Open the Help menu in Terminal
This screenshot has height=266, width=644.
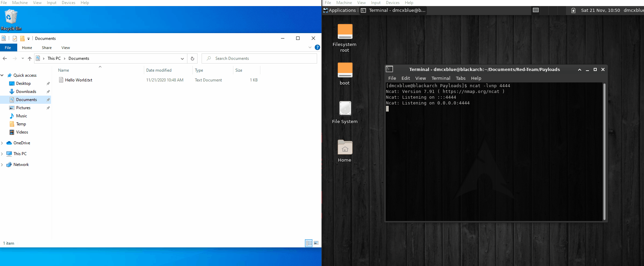tap(476, 78)
